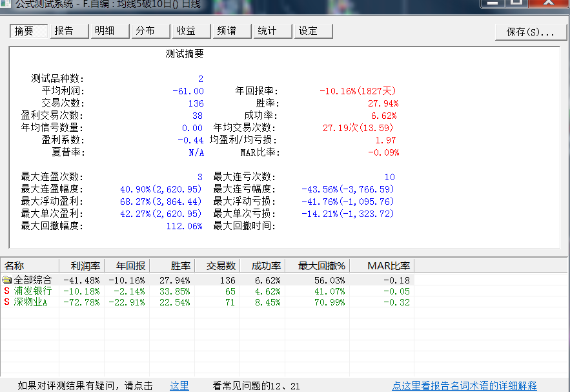
Task: Click the -72.78% profit rate cell
Action: [x=81, y=302]
